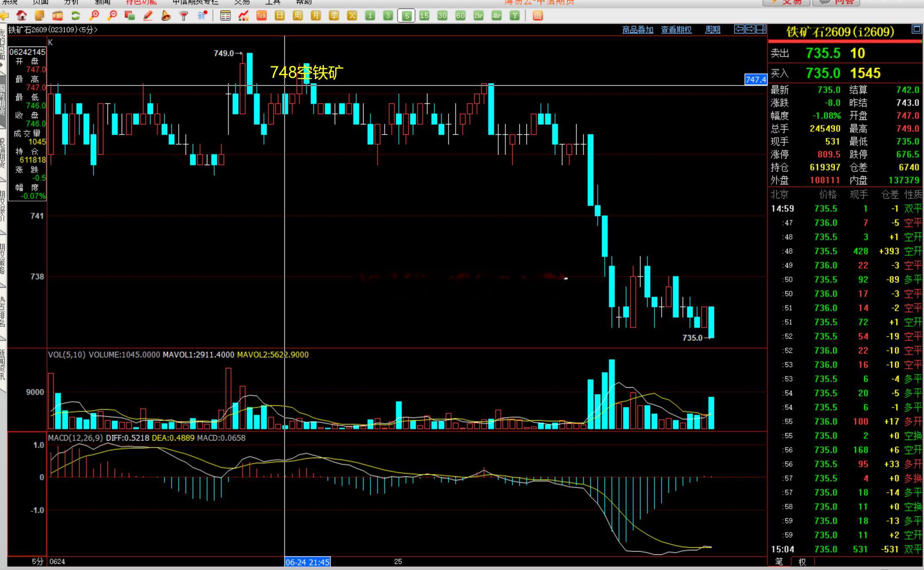The image size is (924, 570).
Task: Select the 15-minute period button
Action: pos(424,16)
